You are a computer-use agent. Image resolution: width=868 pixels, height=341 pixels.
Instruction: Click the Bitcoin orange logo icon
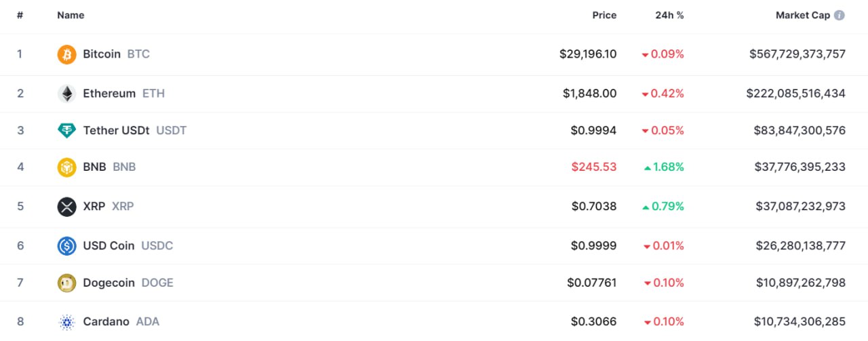66,54
